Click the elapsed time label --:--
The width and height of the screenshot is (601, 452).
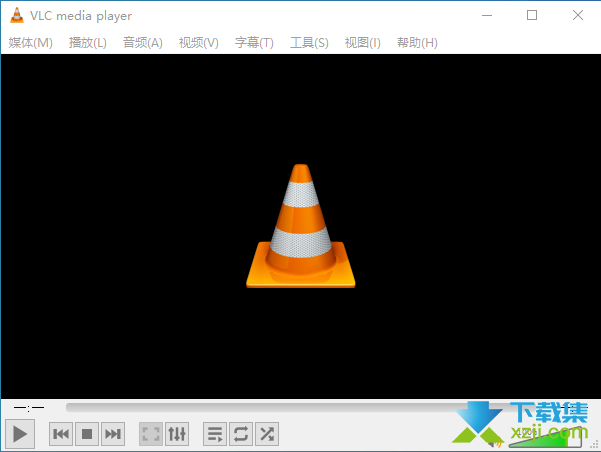29,408
